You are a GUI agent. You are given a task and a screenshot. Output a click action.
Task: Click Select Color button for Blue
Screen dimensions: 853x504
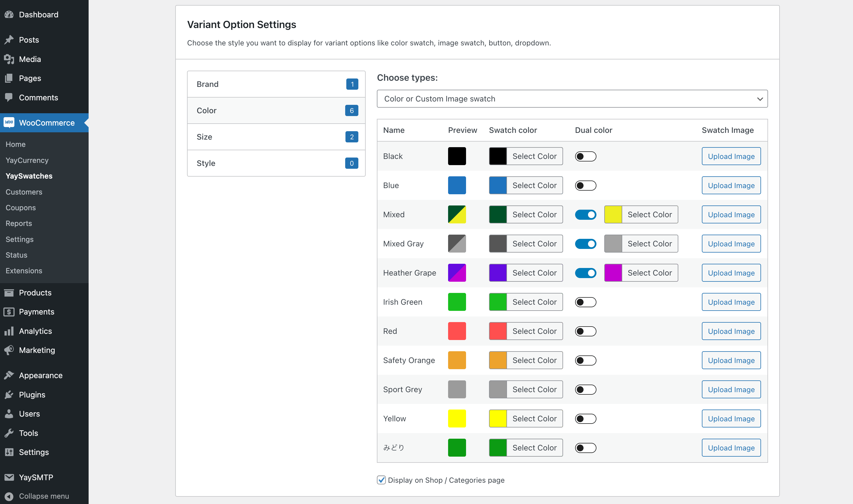(534, 186)
